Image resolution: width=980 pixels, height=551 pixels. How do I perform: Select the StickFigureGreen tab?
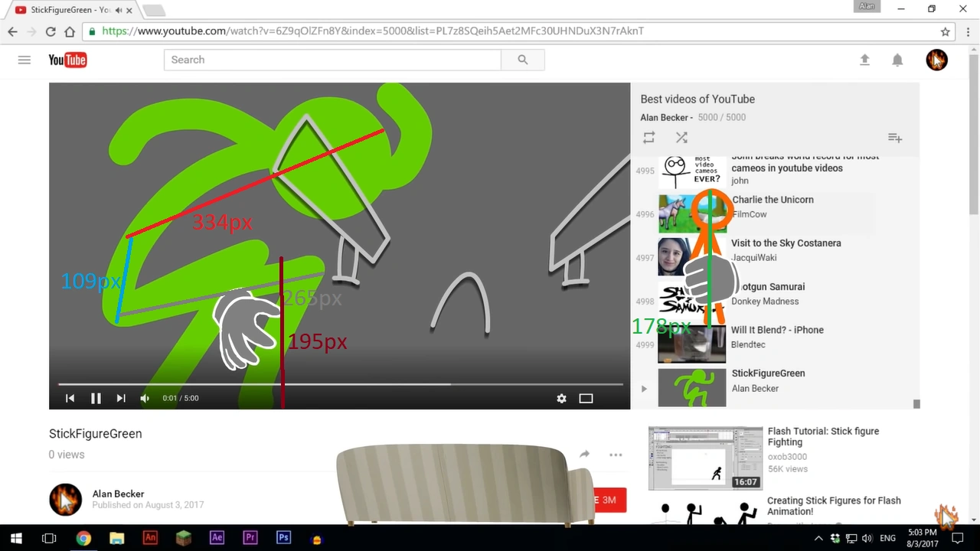point(70,10)
